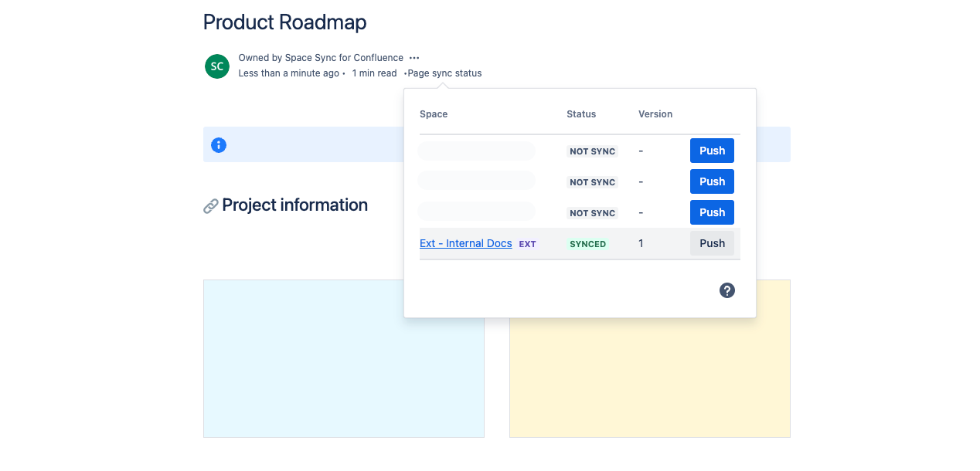980x471 pixels.
Task: Select the first row's NOT SYNC badge
Action: [592, 151]
